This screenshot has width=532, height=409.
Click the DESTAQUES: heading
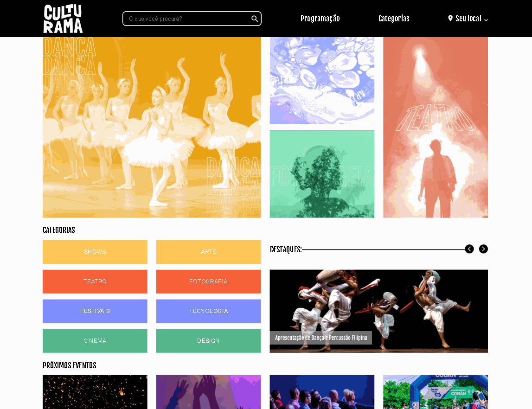click(286, 249)
